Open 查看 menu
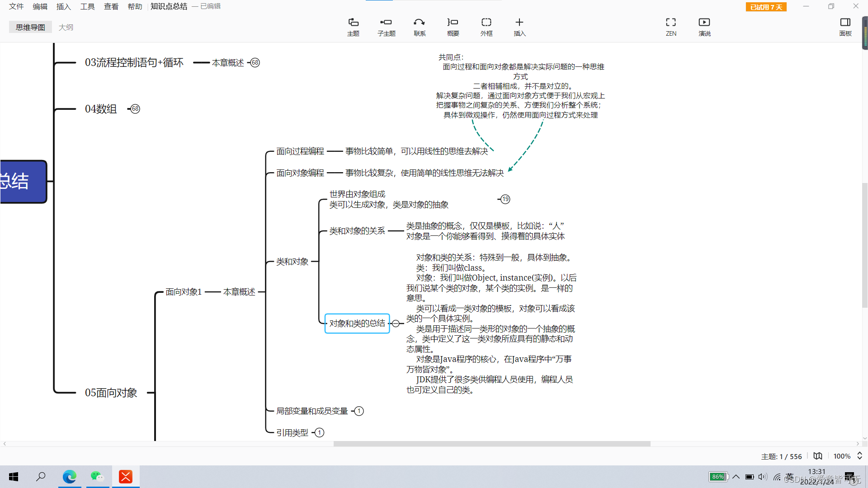 [111, 6]
